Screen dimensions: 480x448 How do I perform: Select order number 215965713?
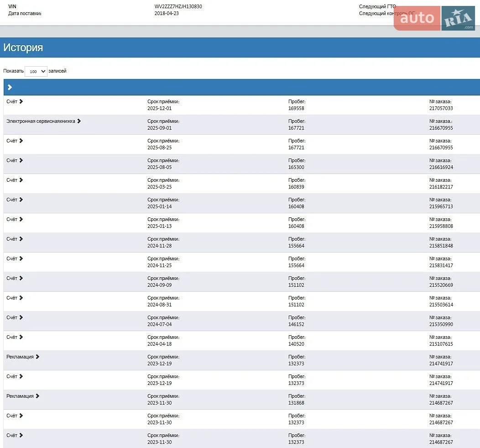(441, 206)
